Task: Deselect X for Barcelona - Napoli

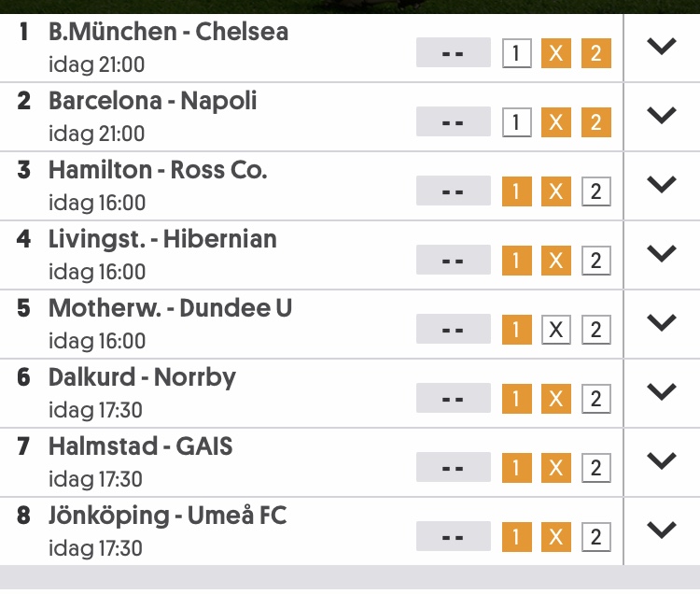Action: coord(556,122)
